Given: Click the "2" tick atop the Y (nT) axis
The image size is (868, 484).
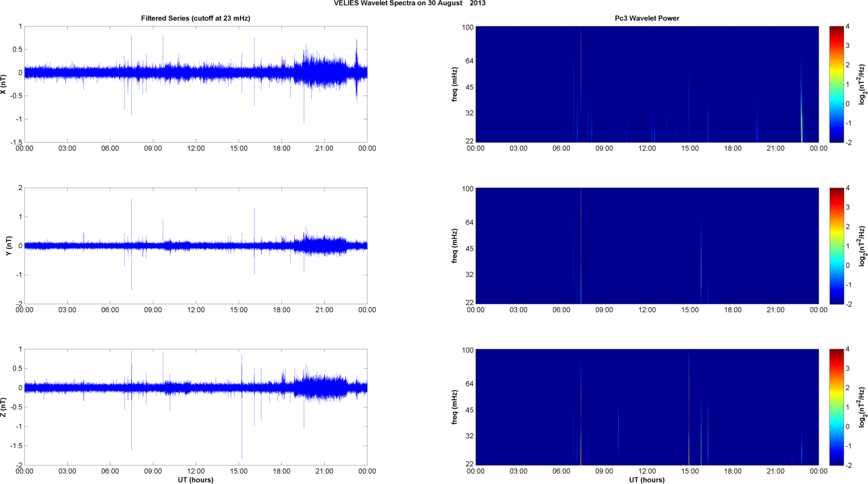Looking at the screenshot, I should pyautogui.click(x=20, y=188).
